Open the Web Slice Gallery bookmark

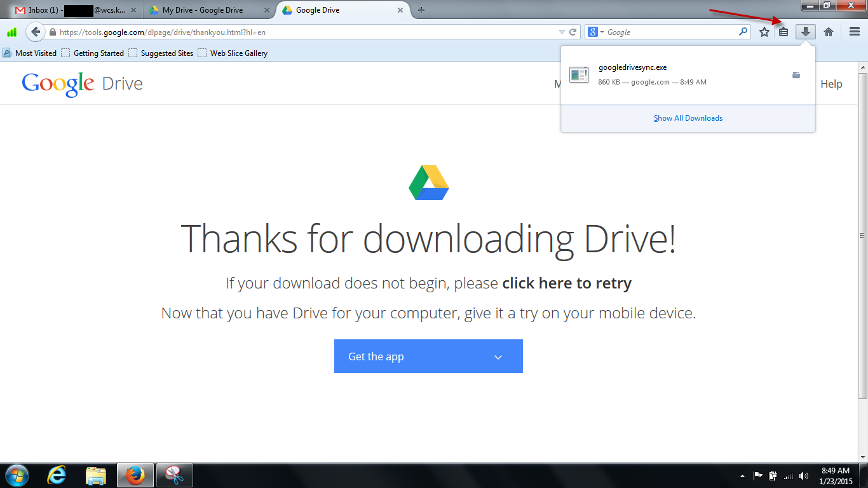click(233, 53)
